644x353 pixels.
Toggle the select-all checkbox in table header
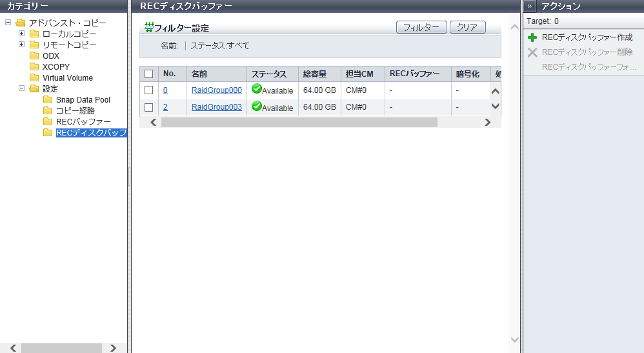[x=148, y=74]
